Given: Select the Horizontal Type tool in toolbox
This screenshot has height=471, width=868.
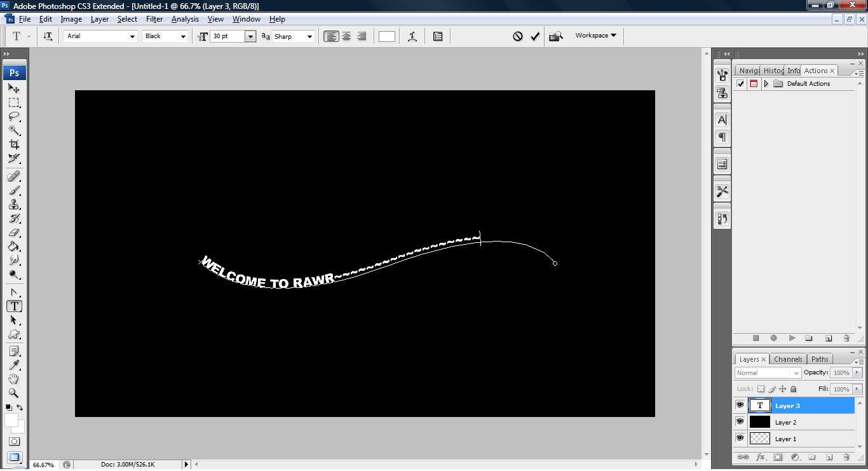Looking at the screenshot, I should [14, 306].
